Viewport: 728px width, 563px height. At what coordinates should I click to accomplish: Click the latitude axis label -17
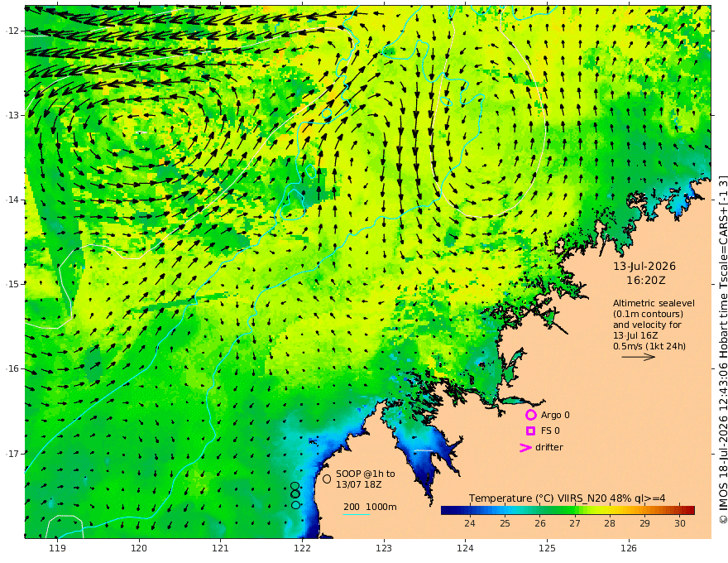(x=12, y=454)
